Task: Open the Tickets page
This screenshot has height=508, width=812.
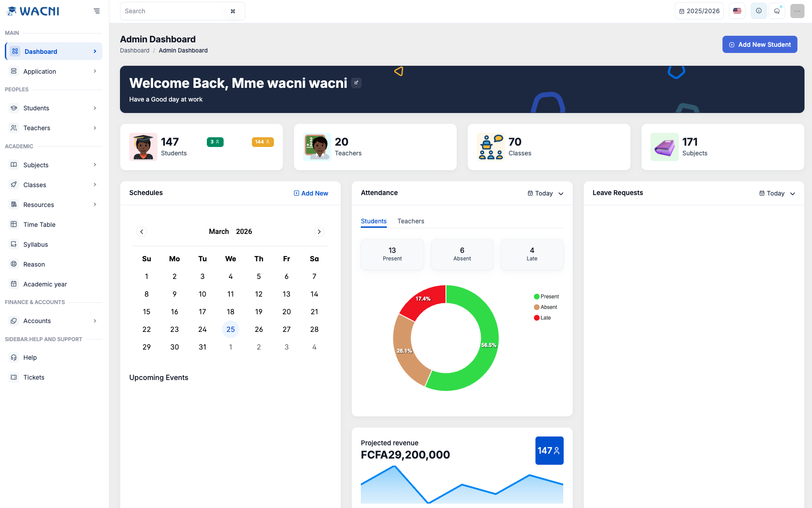Action: (34, 377)
